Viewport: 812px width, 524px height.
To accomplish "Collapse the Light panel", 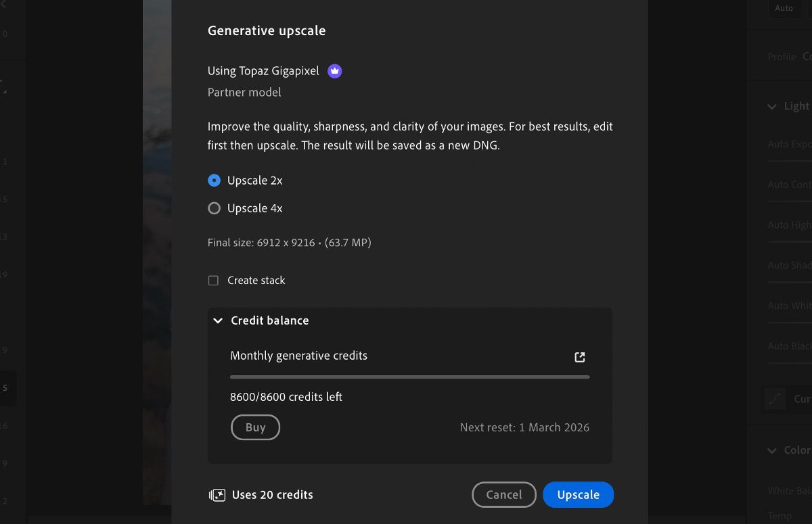I will 772,106.
